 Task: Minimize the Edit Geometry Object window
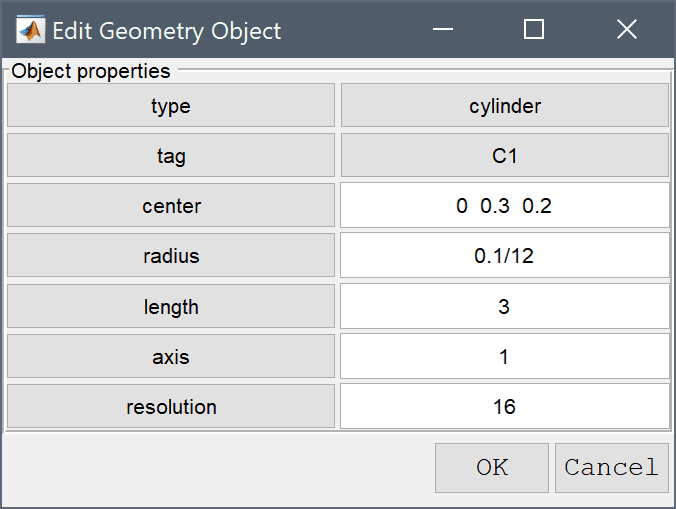[x=443, y=30]
